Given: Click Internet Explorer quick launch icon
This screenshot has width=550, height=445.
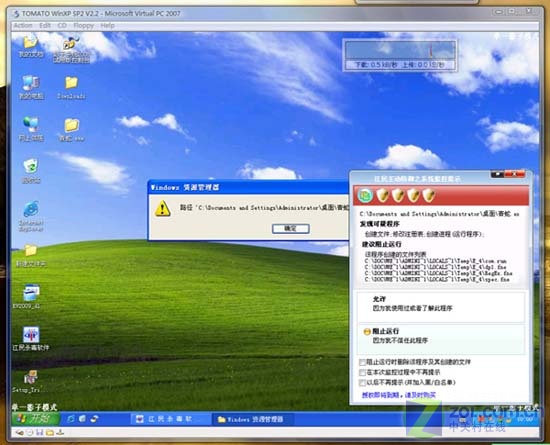Looking at the screenshot, I should point(71,419).
